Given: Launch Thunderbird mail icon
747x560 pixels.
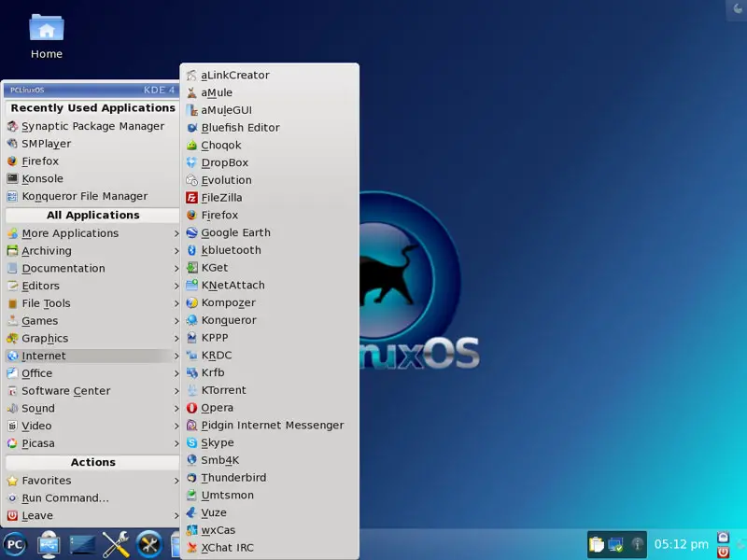Looking at the screenshot, I should (x=191, y=478).
